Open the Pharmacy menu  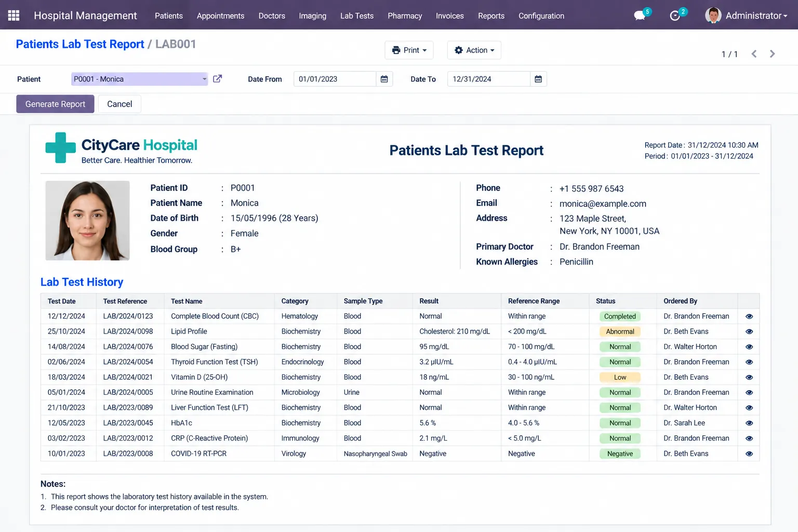click(x=405, y=16)
